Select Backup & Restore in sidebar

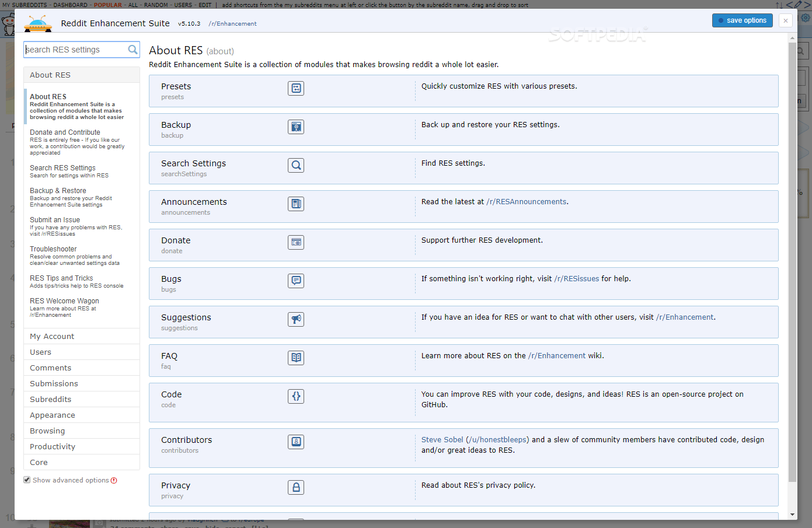tap(82, 197)
